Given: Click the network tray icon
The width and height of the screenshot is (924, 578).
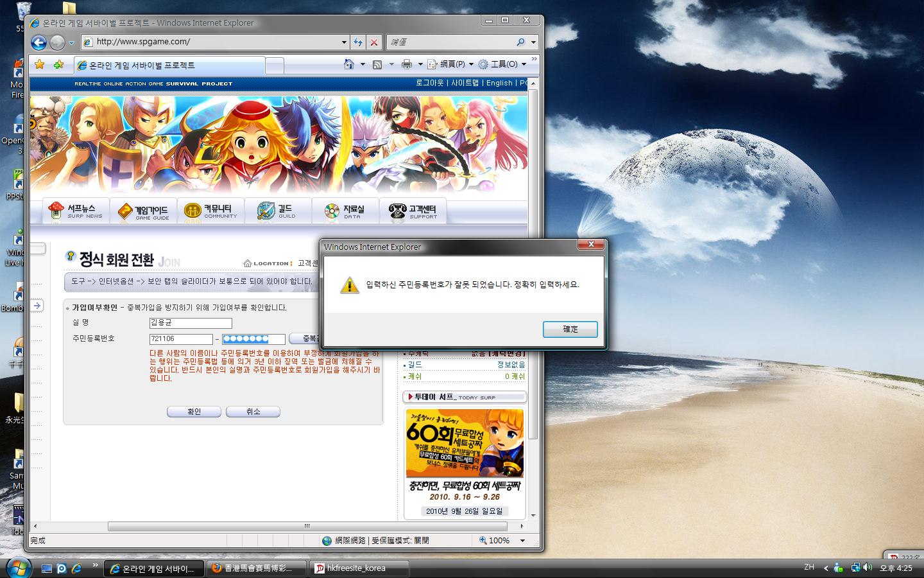Looking at the screenshot, I should tap(855, 568).
